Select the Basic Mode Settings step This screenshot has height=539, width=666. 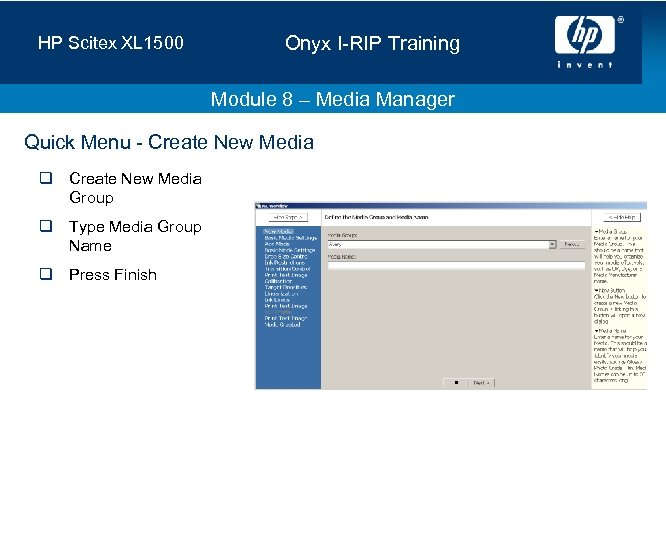(290, 250)
